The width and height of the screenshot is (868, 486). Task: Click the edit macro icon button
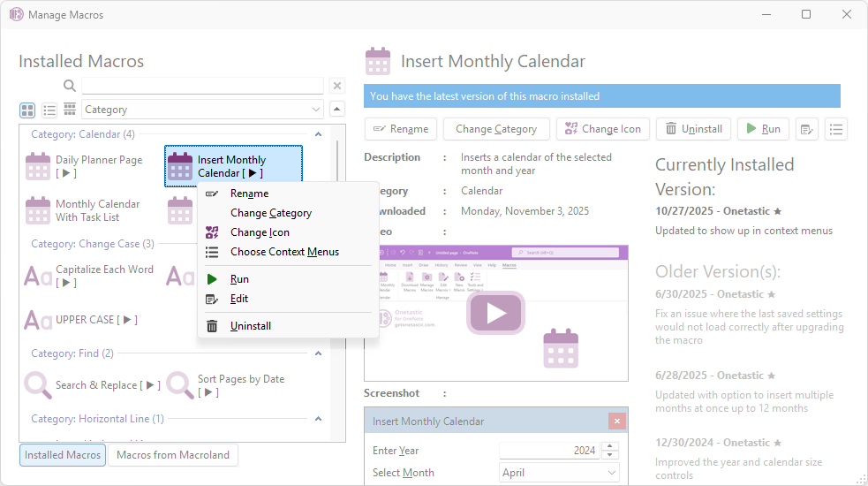[x=806, y=130]
